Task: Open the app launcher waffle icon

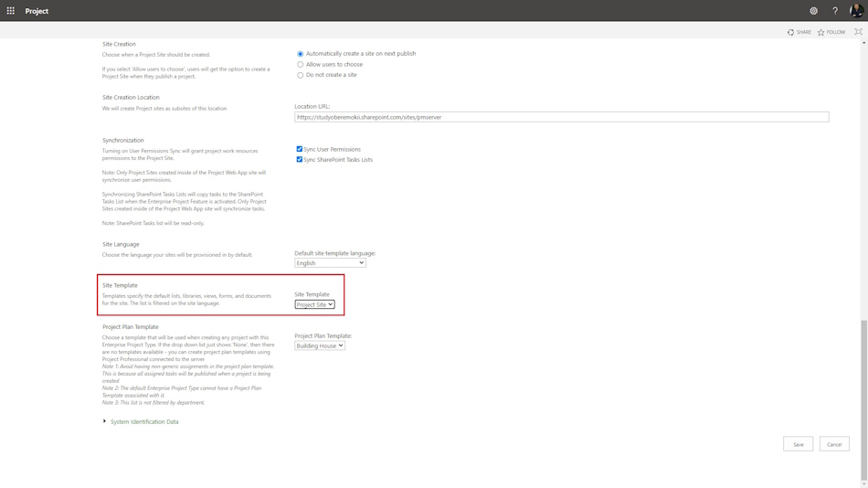Action: coord(11,11)
